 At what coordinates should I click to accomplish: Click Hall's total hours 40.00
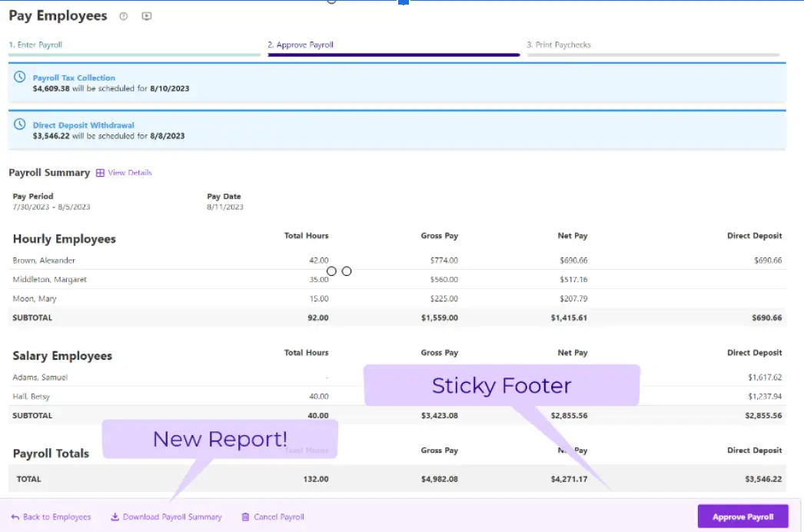pos(319,397)
